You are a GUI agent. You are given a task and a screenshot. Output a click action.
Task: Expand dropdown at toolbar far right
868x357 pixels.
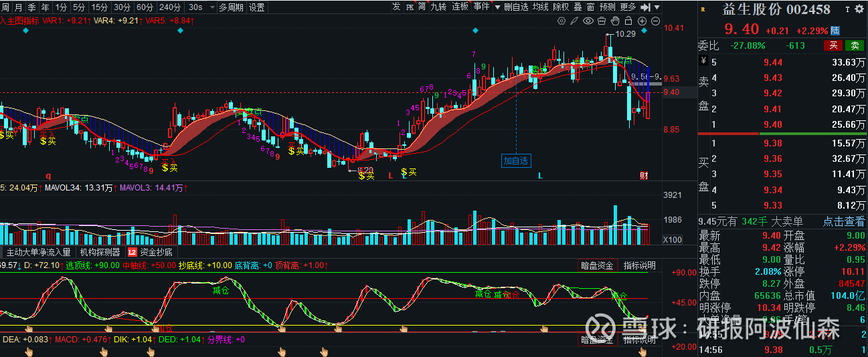pyautogui.click(x=657, y=7)
